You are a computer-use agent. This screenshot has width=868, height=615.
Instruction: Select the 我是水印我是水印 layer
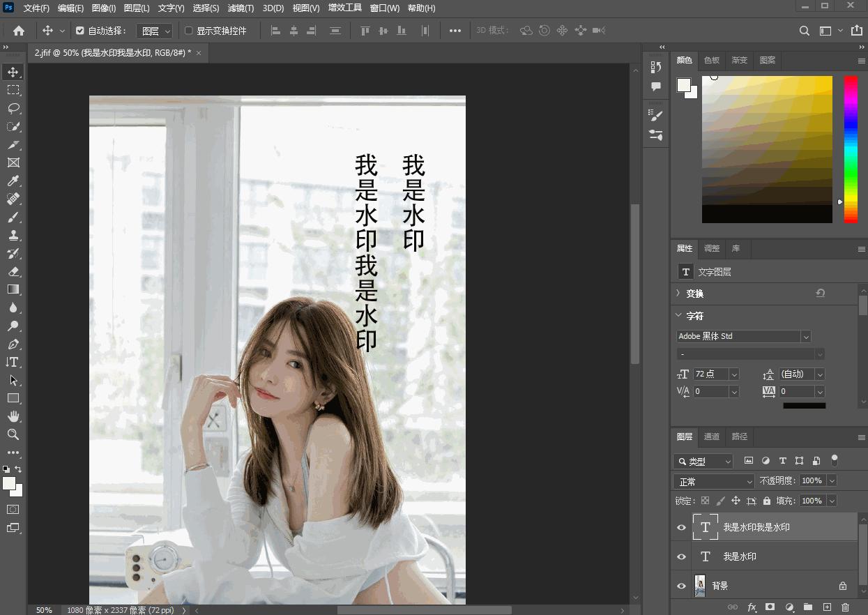coord(756,527)
